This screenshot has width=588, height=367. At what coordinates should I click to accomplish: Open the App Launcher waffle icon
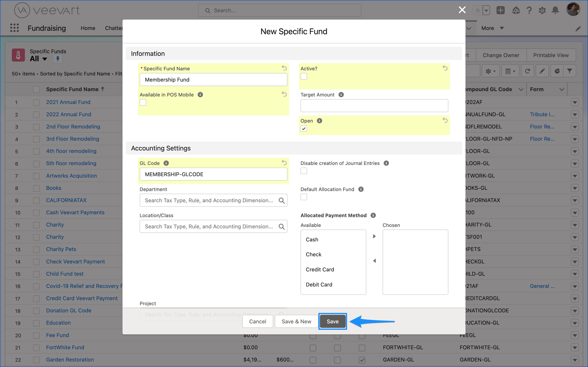(x=14, y=28)
